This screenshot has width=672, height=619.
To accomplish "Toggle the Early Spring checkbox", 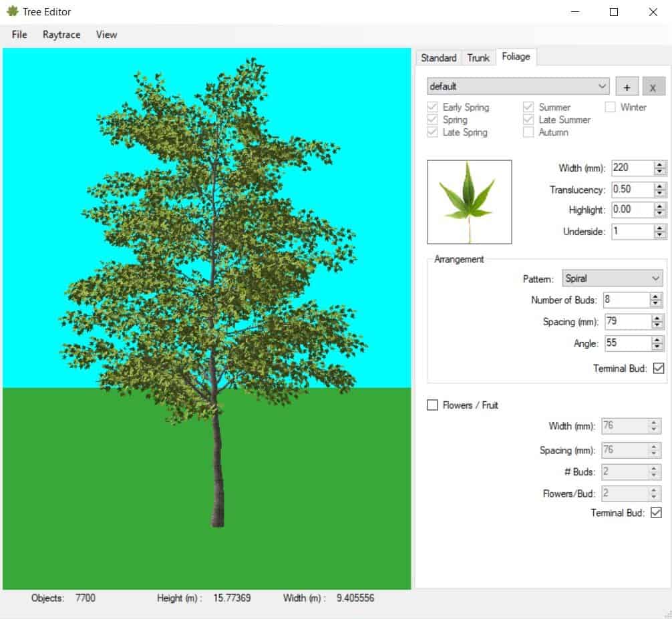I will 432,107.
